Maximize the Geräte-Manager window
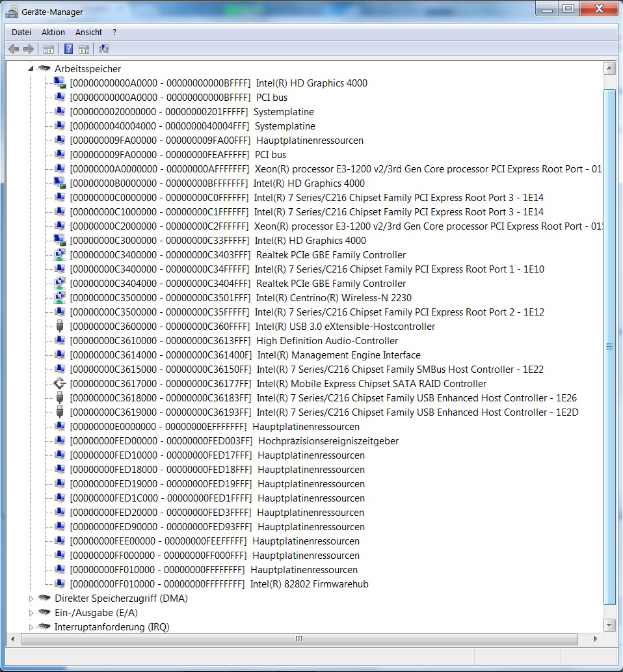Image resolution: width=623 pixels, height=672 pixels. point(568,8)
